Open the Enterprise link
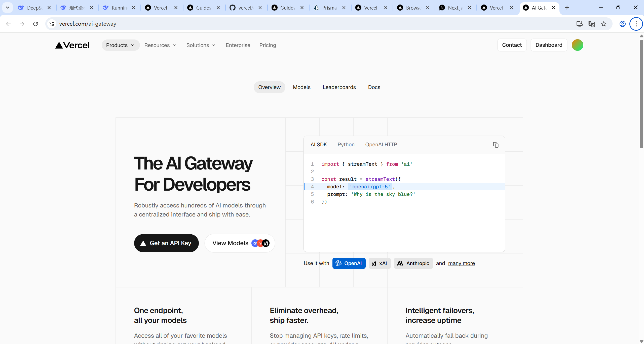This screenshot has width=644, height=344. coord(238,45)
